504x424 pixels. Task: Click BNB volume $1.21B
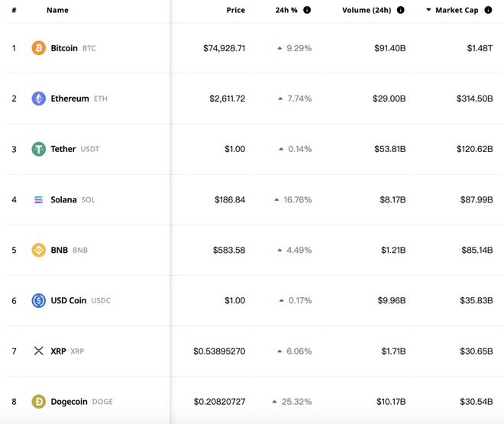point(393,250)
